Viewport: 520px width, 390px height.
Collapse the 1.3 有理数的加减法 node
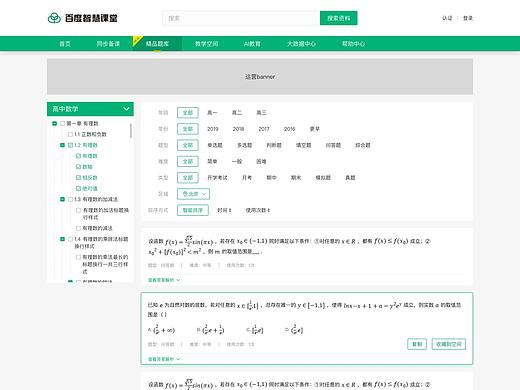coord(62,199)
